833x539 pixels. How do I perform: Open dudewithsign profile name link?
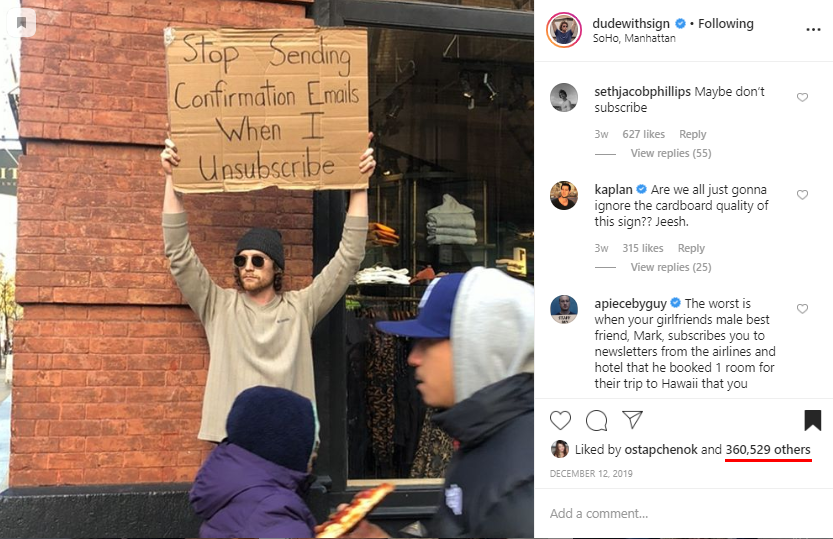coord(631,23)
